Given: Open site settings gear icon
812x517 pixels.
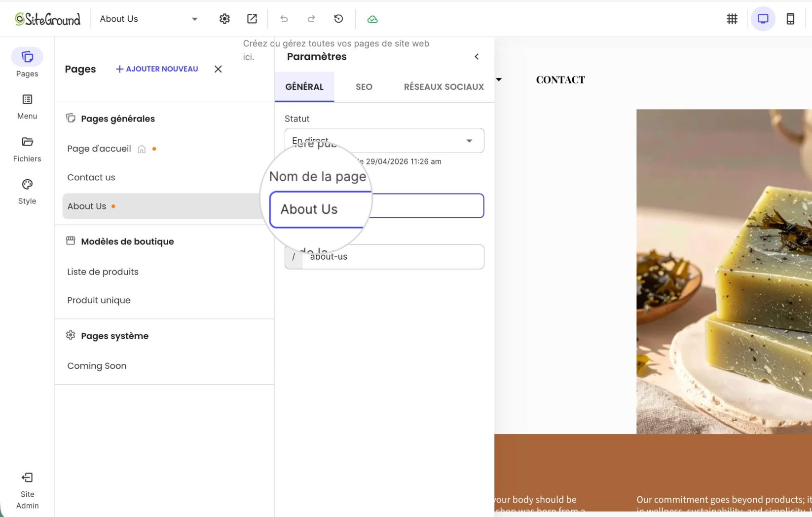Looking at the screenshot, I should tap(224, 19).
